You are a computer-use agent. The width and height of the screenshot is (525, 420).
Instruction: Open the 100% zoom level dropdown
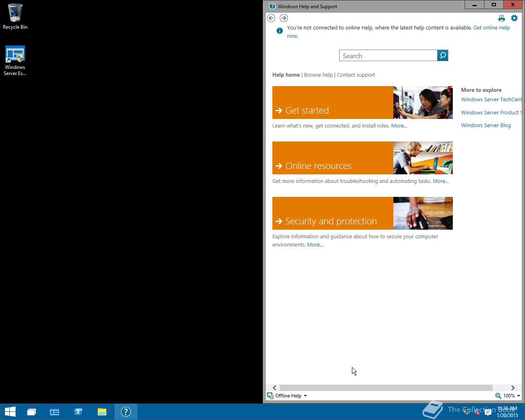(512, 396)
